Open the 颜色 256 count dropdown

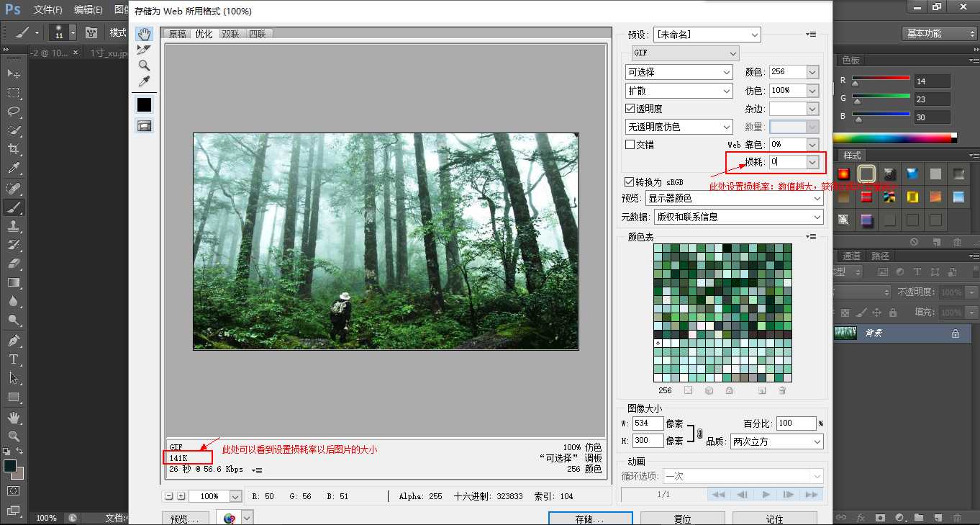coord(813,72)
